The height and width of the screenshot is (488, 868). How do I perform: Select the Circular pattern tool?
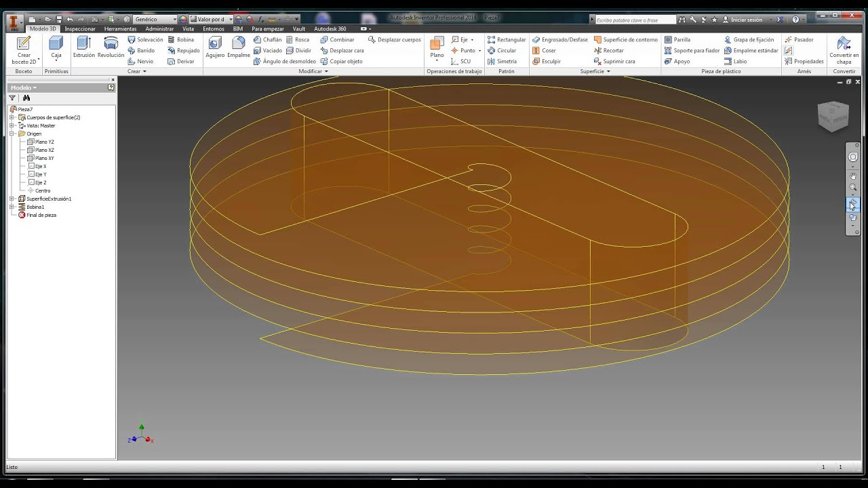[x=502, y=50]
